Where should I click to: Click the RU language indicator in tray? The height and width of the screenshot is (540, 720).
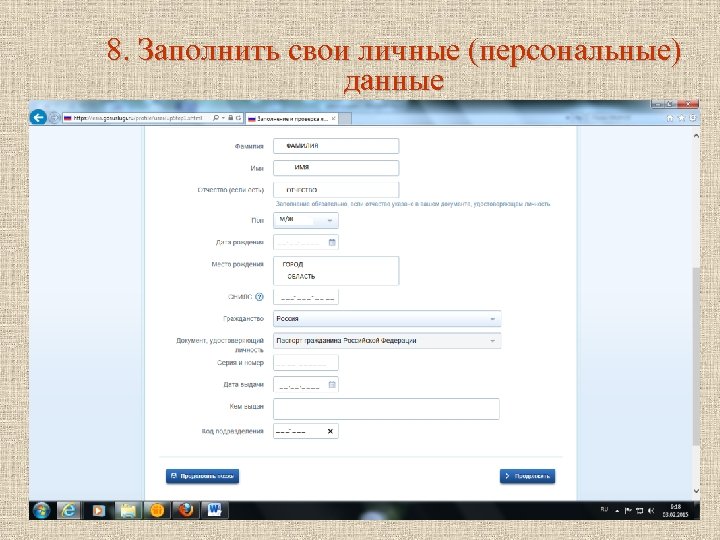[x=604, y=510]
